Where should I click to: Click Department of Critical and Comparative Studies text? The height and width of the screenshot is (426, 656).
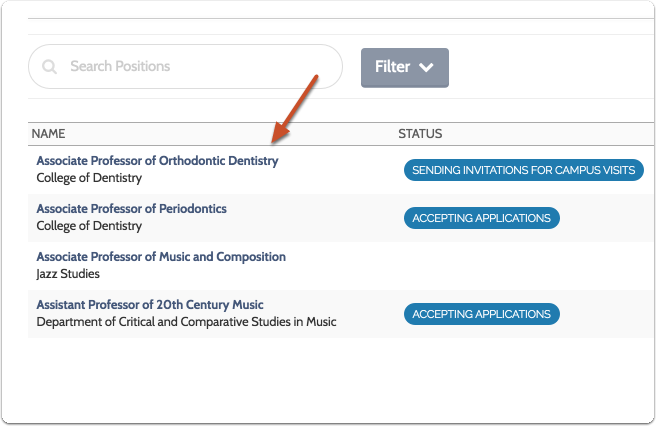coord(186,322)
